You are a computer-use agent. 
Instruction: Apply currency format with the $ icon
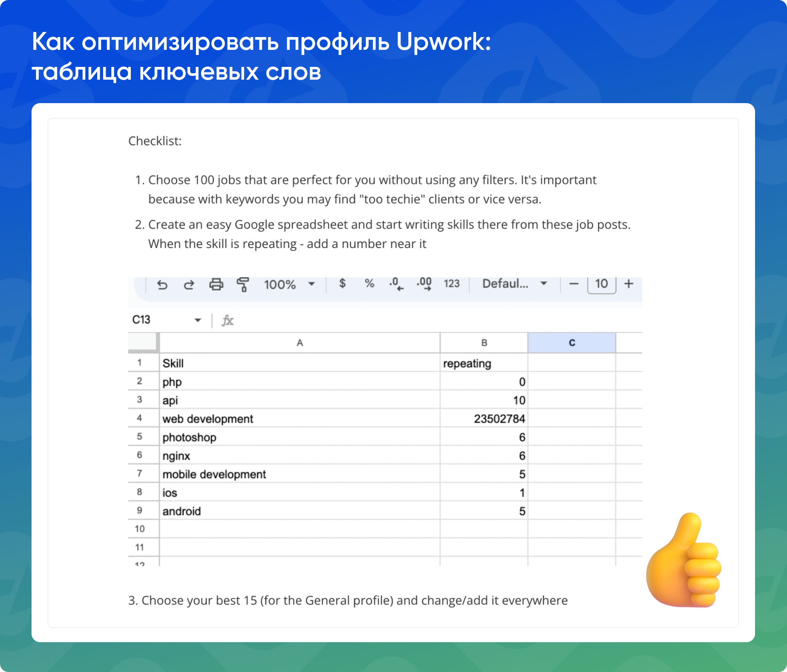pyautogui.click(x=342, y=283)
